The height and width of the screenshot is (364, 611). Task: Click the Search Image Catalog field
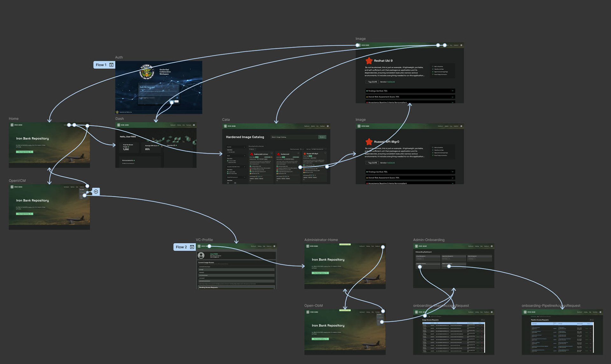pyautogui.click(x=294, y=137)
